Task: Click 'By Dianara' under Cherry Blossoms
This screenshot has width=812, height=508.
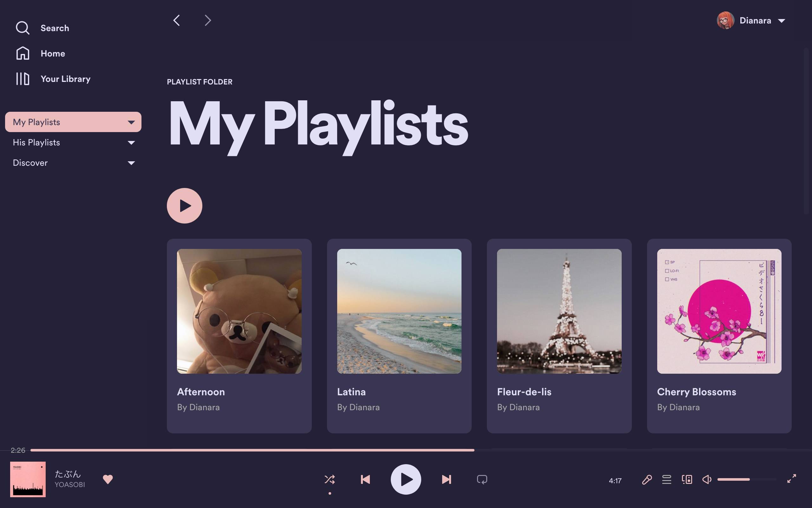Action: [678, 407]
